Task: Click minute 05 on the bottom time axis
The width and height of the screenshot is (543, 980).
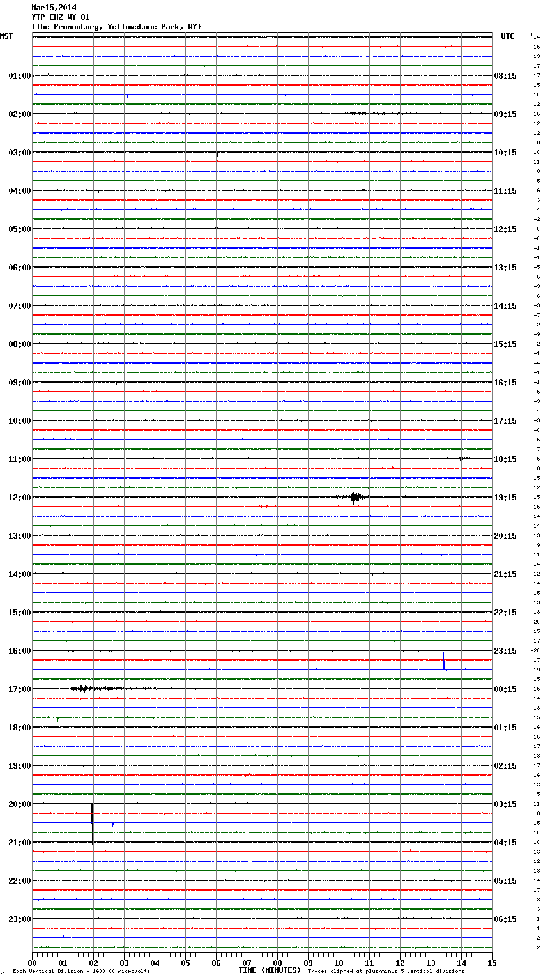Action: [x=185, y=963]
